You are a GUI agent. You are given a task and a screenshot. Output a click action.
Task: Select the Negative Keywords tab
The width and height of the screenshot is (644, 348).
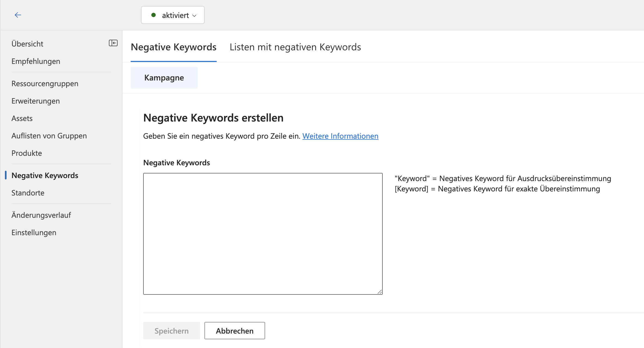click(x=173, y=47)
